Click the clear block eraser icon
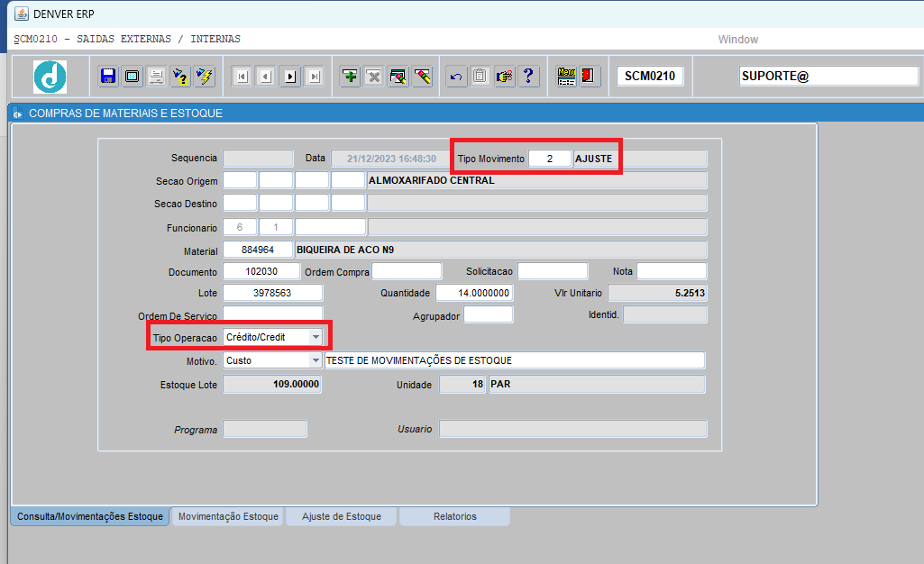 click(x=398, y=76)
